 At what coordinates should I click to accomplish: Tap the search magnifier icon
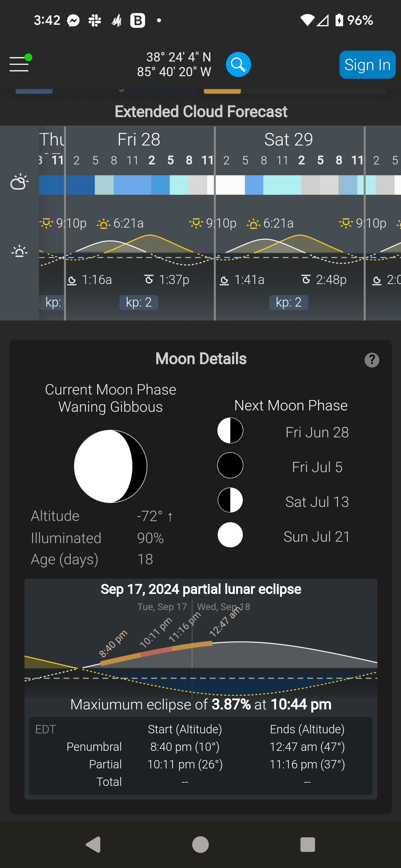point(238,64)
